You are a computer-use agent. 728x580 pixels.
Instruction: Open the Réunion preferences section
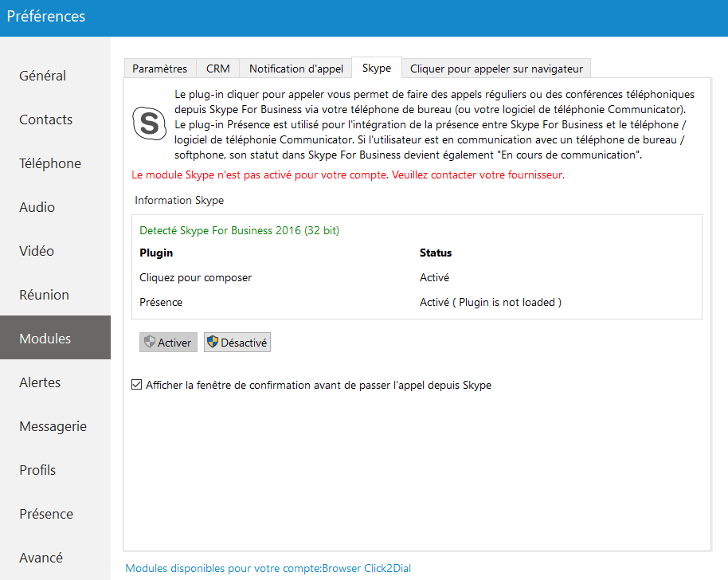(55, 295)
